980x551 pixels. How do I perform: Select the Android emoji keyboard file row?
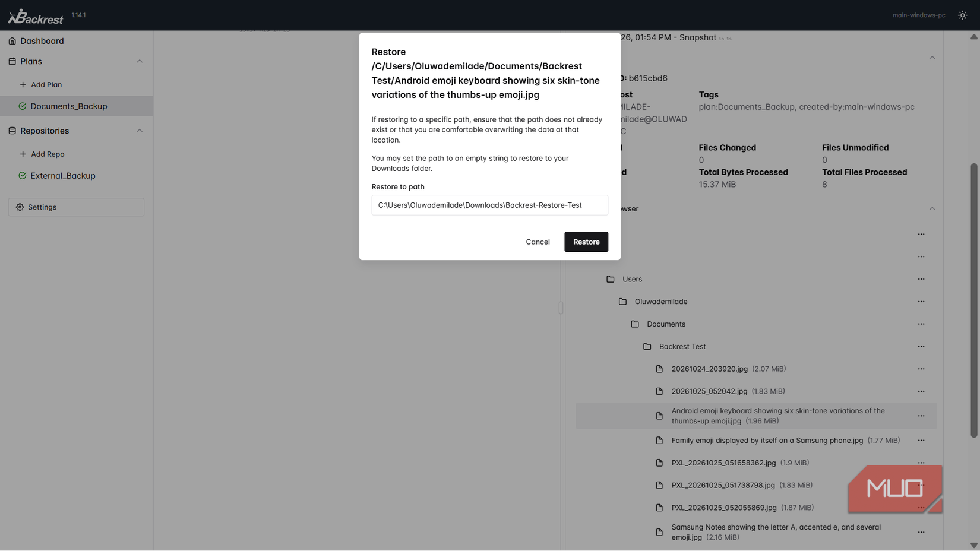(x=756, y=416)
